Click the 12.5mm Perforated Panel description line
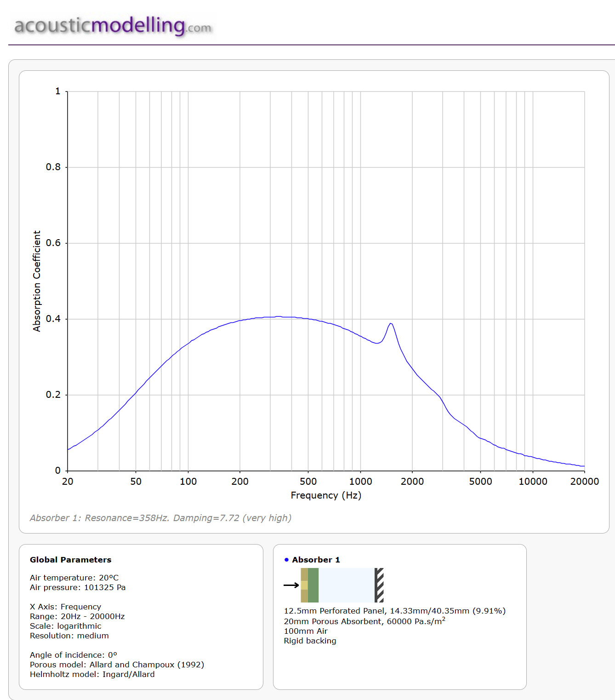 pos(394,611)
